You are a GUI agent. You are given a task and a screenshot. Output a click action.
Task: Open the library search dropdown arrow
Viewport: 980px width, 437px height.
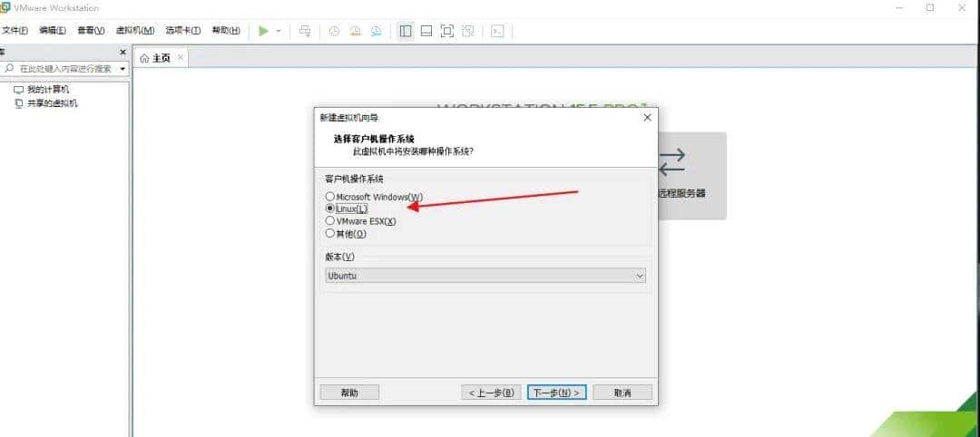(122, 69)
